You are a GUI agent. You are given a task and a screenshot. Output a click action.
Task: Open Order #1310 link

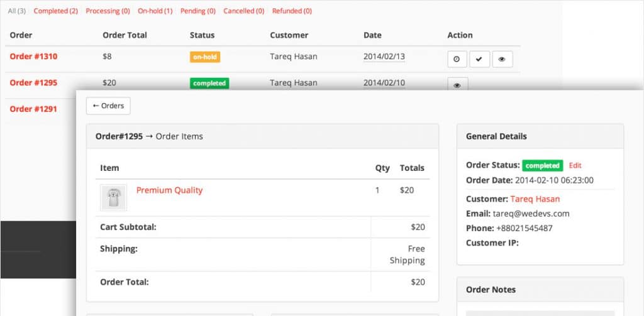34,57
